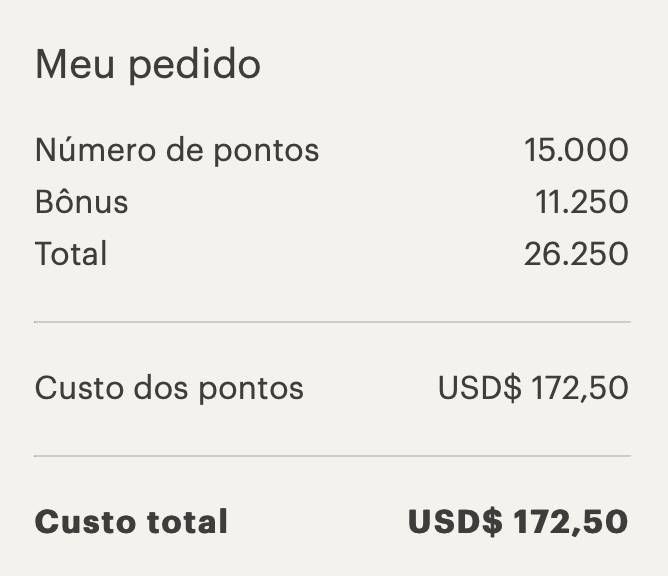Click the bold USD$ 172,50 total
Screen dimensions: 668x576
[x=518, y=521]
